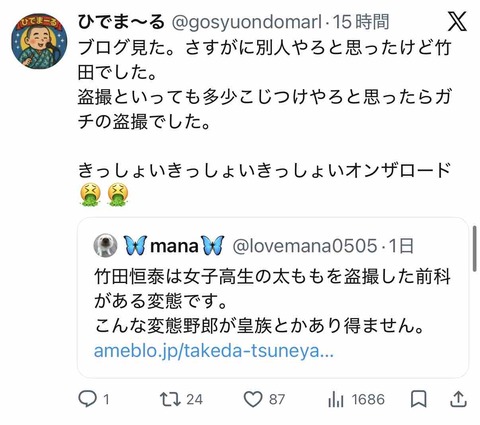Click the X logo icon
Image resolution: width=480 pixels, height=425 pixels.
457,21
